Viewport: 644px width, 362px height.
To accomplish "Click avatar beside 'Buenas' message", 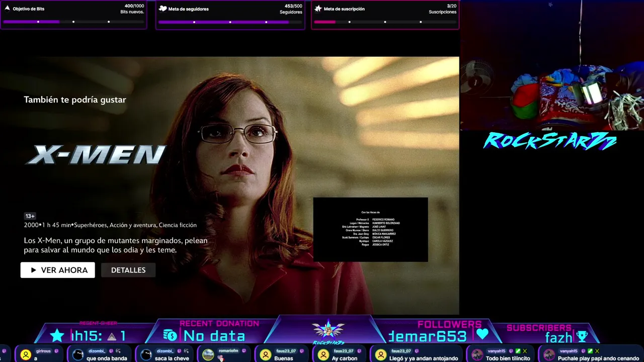I will (266, 355).
